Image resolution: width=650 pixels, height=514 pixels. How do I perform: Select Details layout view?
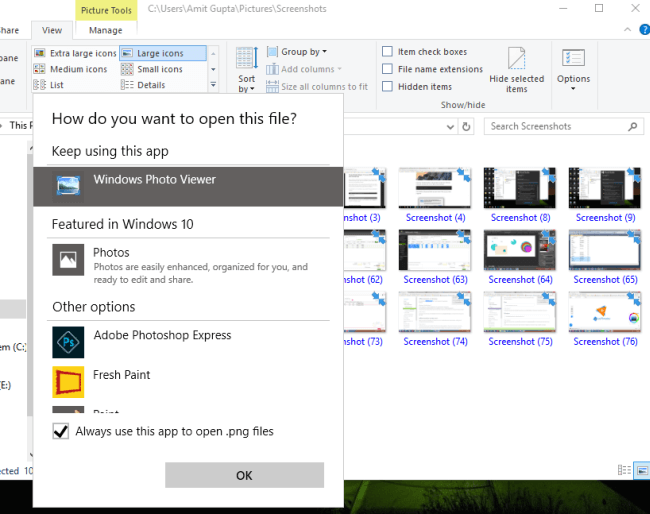(x=143, y=85)
